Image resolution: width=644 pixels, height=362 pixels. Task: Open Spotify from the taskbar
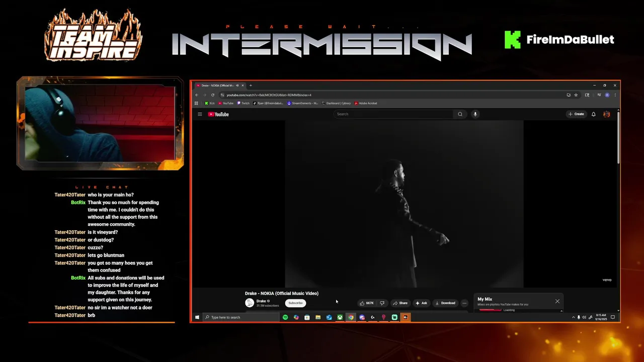click(x=285, y=317)
